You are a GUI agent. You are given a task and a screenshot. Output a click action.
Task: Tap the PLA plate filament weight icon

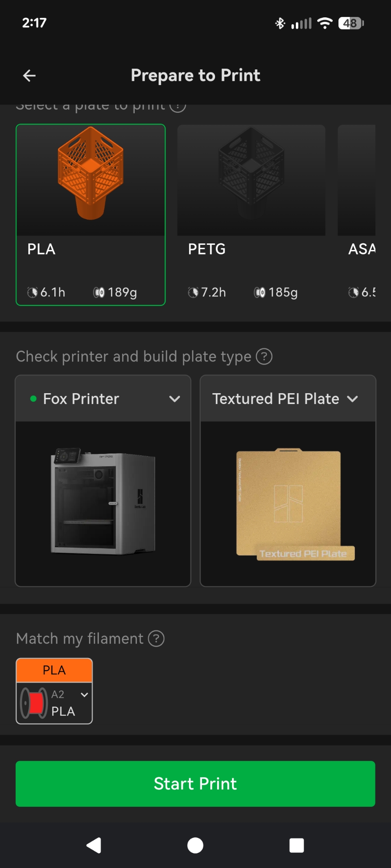point(99,293)
